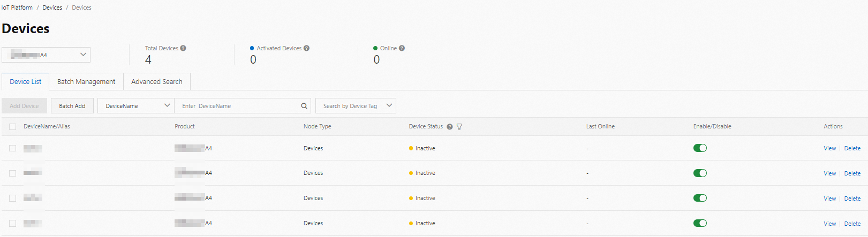
Task: Click the Last Online column header
Action: pyautogui.click(x=600, y=127)
